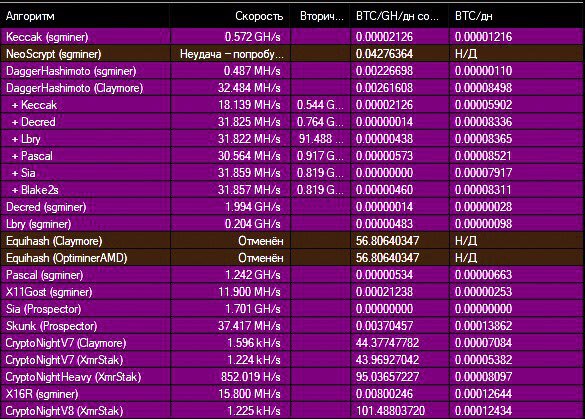Image resolution: width=585 pixels, height=419 pixels.
Task: Click the 0.00800246 rate value
Action: tap(384, 394)
